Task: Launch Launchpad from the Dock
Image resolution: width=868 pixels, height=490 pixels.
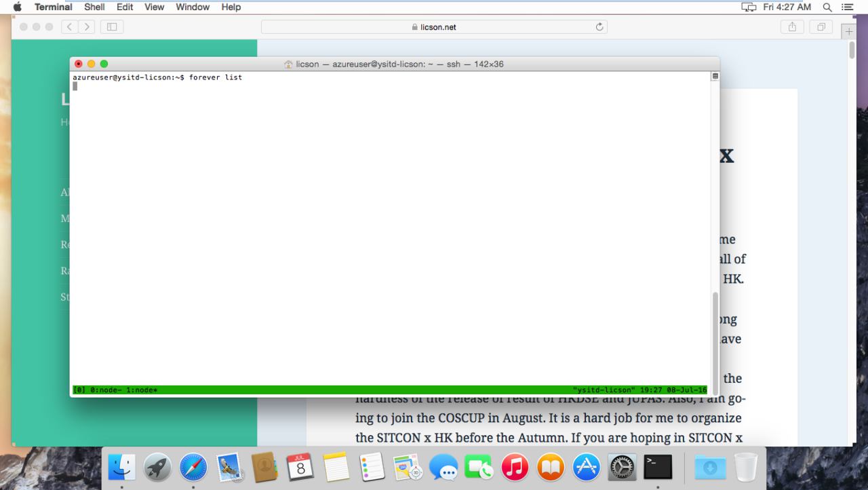Action: coord(158,467)
